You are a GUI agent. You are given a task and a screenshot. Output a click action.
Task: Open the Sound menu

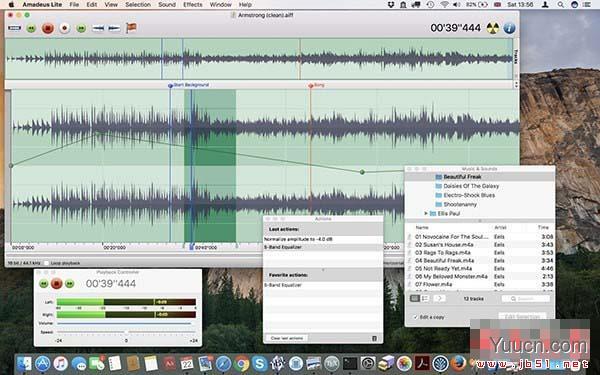pos(167,5)
